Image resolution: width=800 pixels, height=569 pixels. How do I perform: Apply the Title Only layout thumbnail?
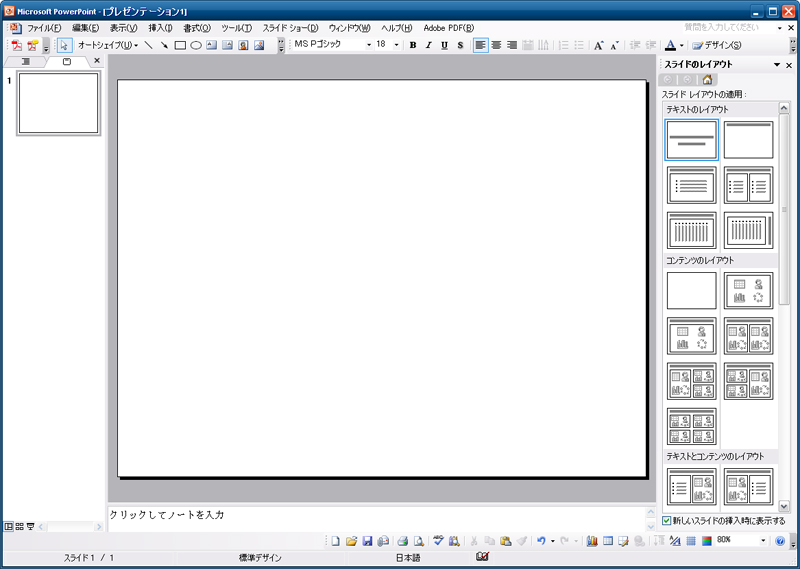[x=748, y=140]
